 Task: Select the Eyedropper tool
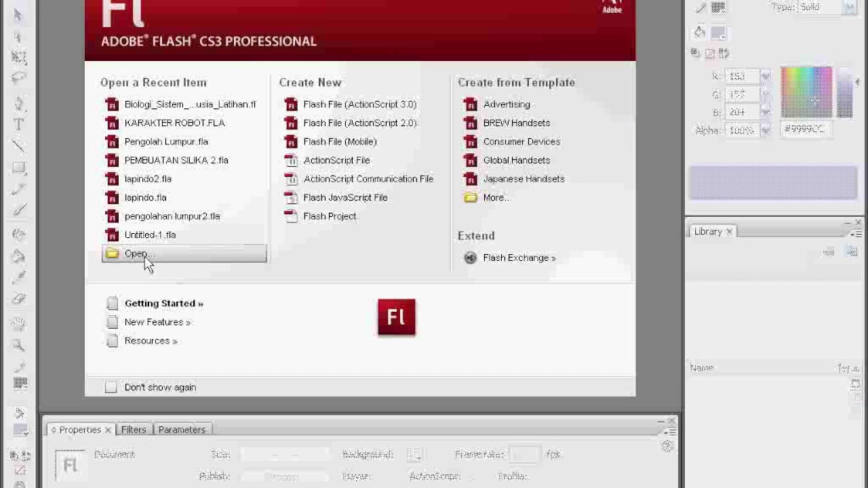pos(18,277)
